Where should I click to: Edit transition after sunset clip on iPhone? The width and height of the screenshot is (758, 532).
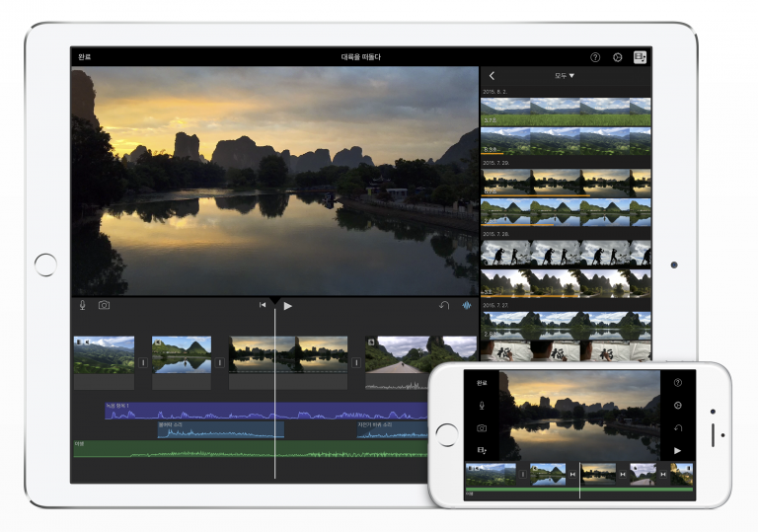click(x=623, y=475)
